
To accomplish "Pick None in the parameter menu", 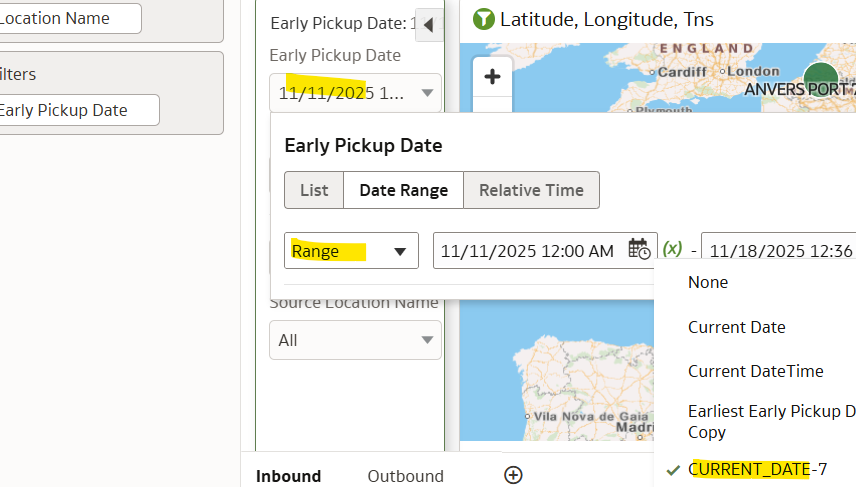I will [708, 282].
